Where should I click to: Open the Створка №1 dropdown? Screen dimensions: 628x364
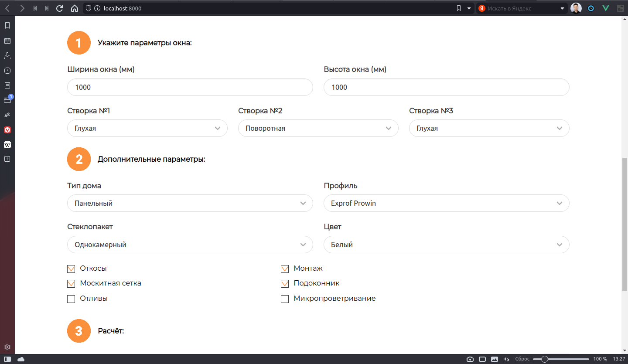coord(147,128)
